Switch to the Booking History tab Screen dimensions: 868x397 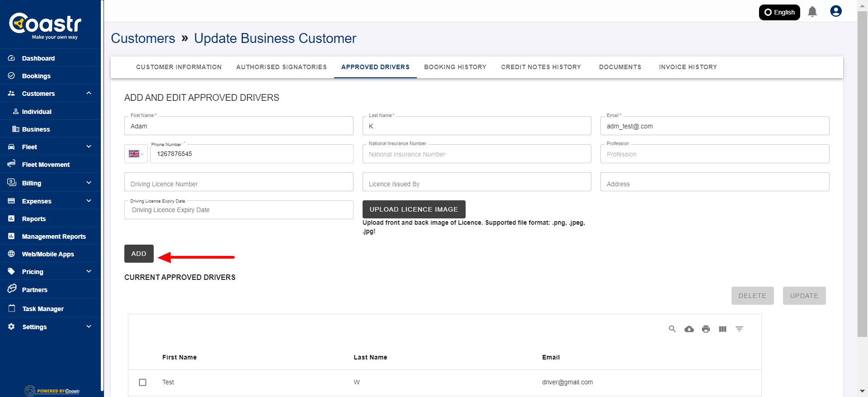[455, 67]
